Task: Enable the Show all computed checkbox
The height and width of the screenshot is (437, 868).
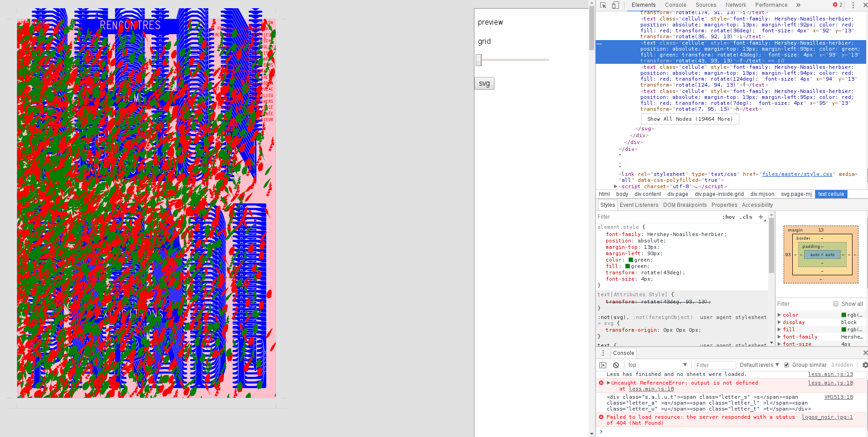Action: [836, 304]
